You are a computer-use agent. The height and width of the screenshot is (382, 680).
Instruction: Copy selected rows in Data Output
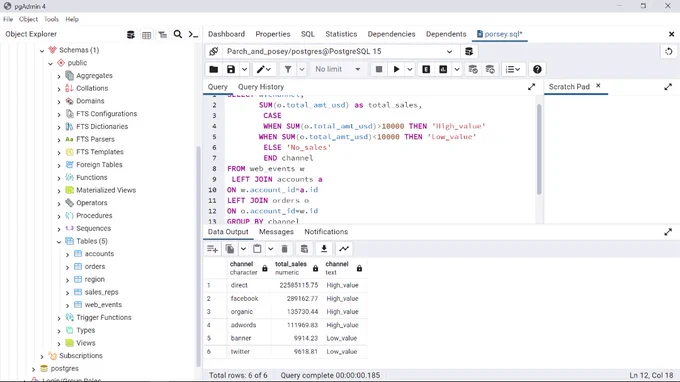coord(230,249)
